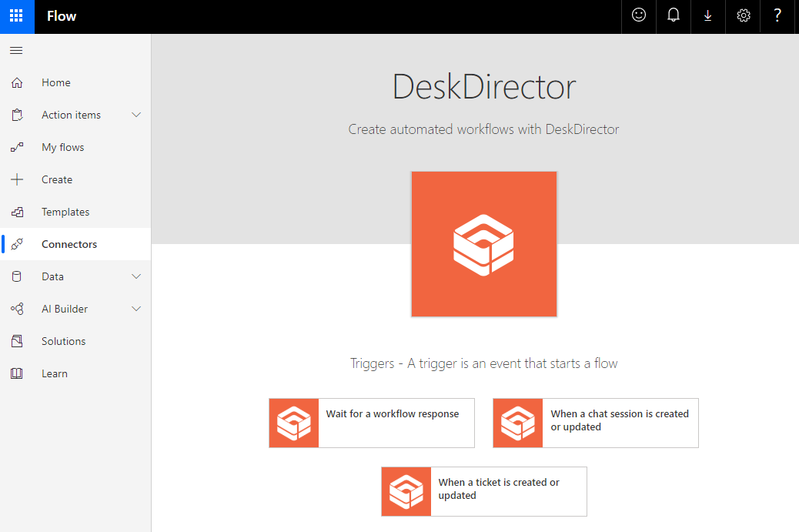Click icon on ticket created trigger card
Screen dimensions: 799x532
click(x=406, y=491)
